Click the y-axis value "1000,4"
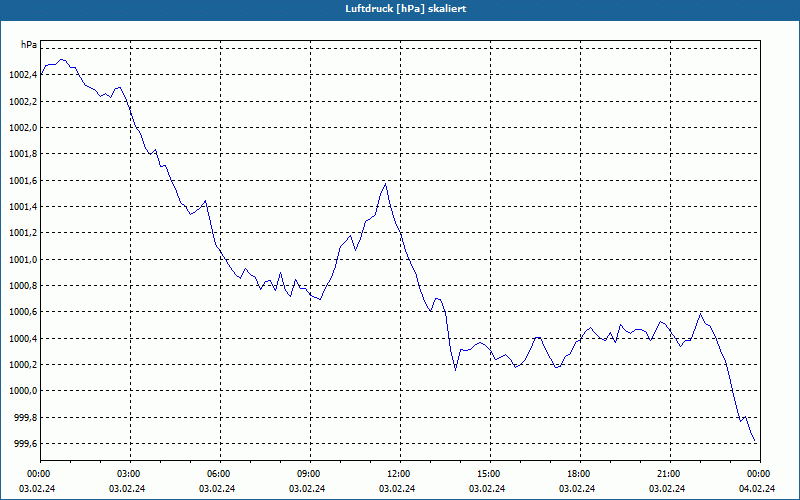This screenshot has height=500, width=800. pos(23,338)
